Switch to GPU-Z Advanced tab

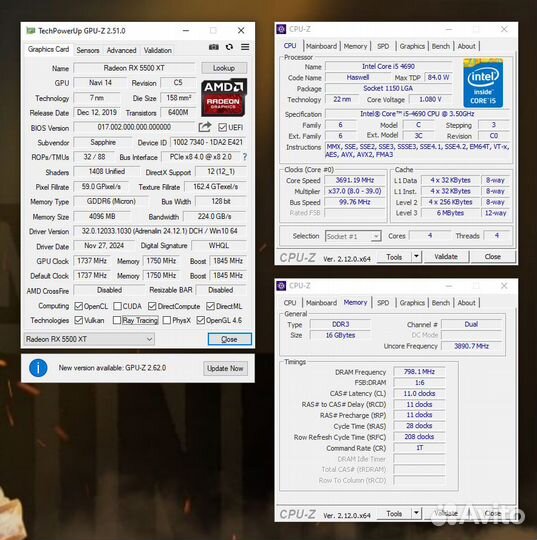121,50
